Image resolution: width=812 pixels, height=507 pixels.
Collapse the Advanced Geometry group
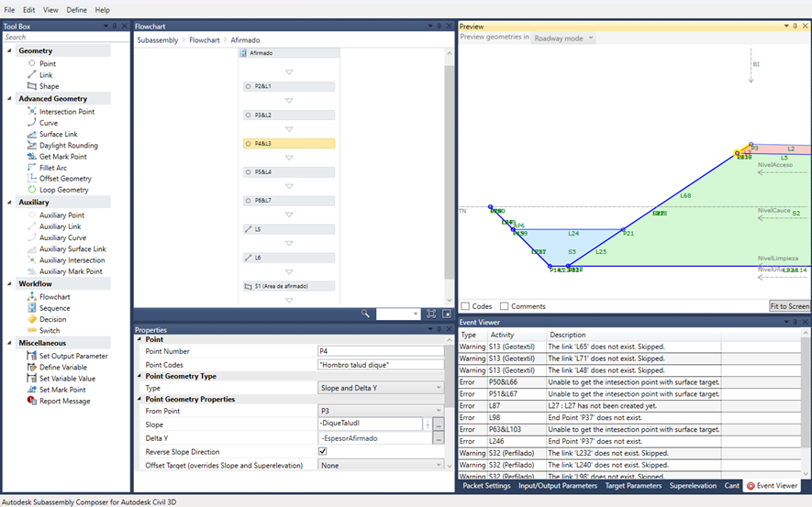coord(9,98)
